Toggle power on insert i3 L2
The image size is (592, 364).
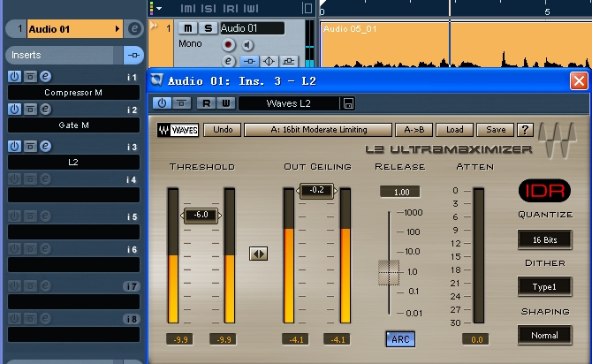click(x=14, y=146)
